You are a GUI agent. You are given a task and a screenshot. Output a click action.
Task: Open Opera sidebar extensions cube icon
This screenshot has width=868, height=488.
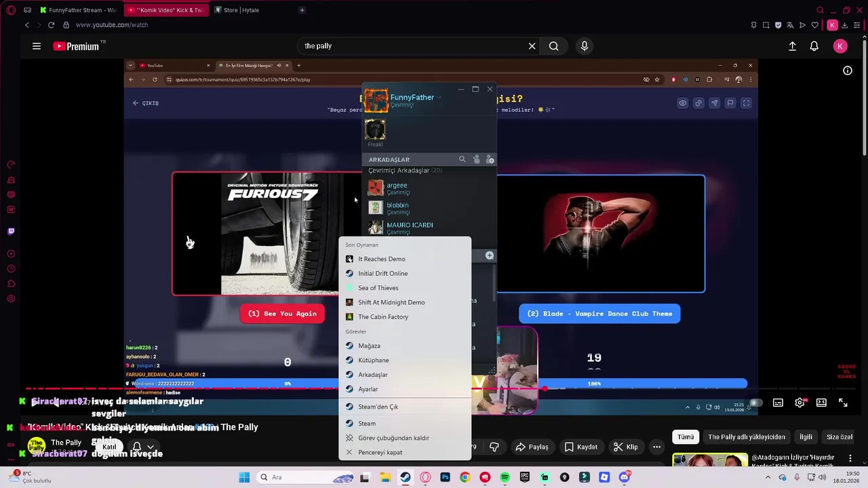click(x=11, y=284)
